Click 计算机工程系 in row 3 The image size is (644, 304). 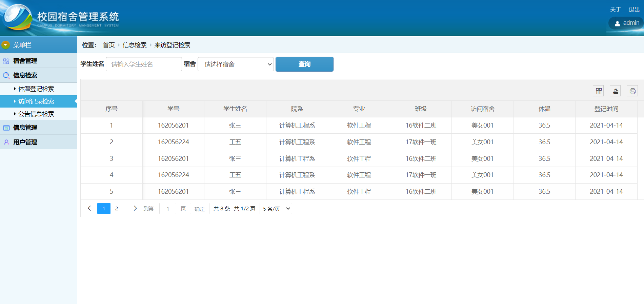click(297, 159)
